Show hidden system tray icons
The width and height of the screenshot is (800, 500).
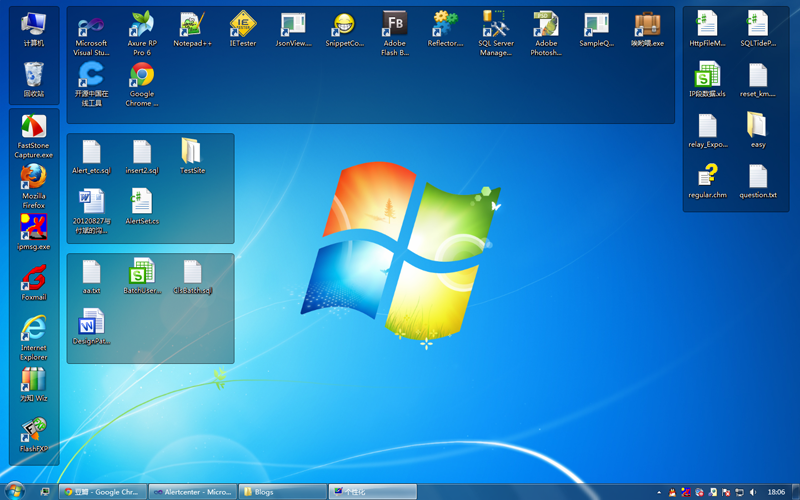[659, 492]
